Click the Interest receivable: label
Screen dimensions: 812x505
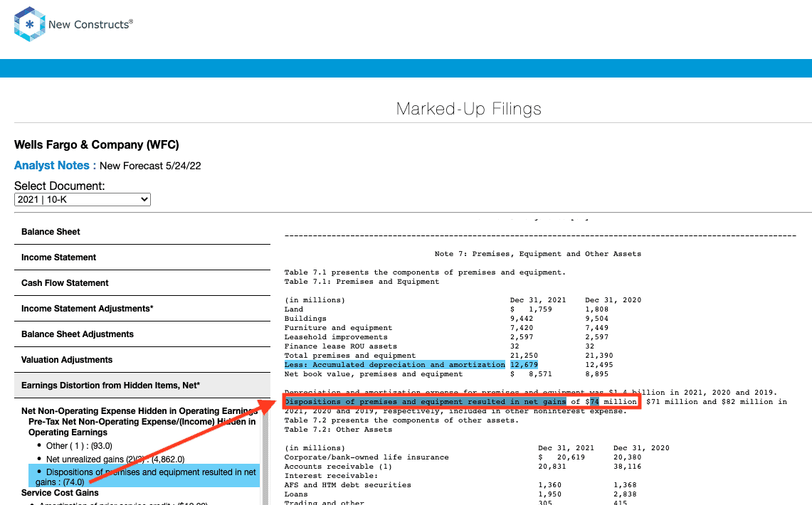[331, 476]
